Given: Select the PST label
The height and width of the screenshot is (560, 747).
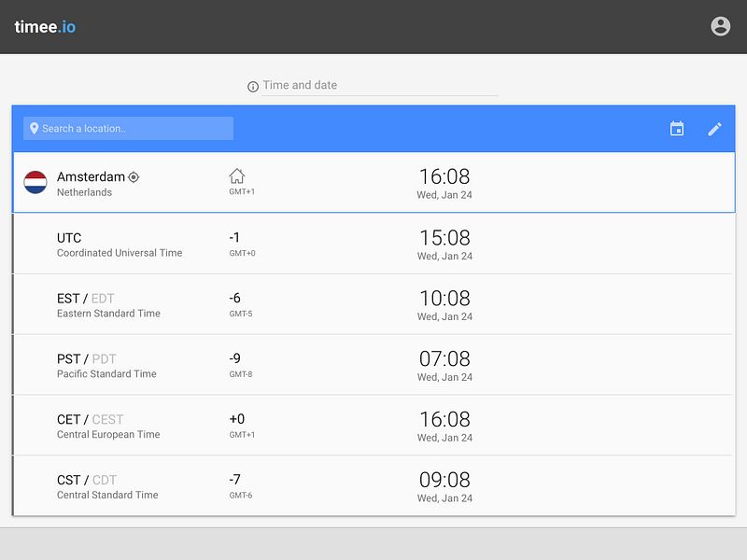Looking at the screenshot, I should (x=68, y=359).
